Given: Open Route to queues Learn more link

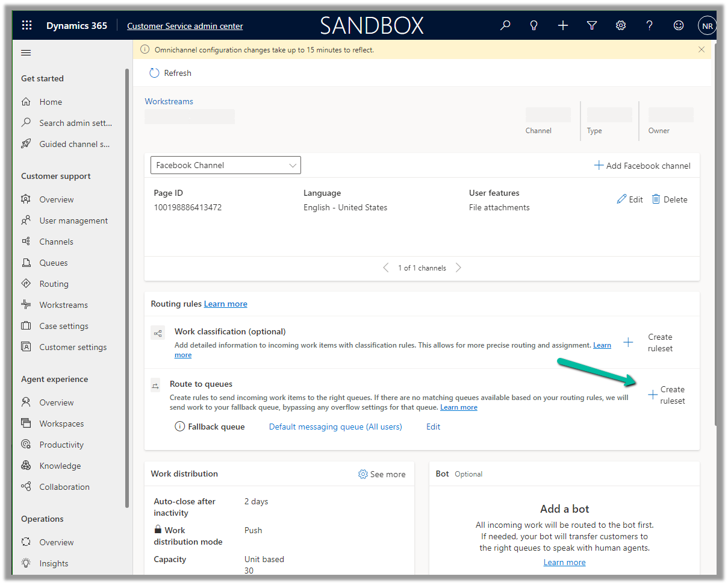Looking at the screenshot, I should click(459, 407).
